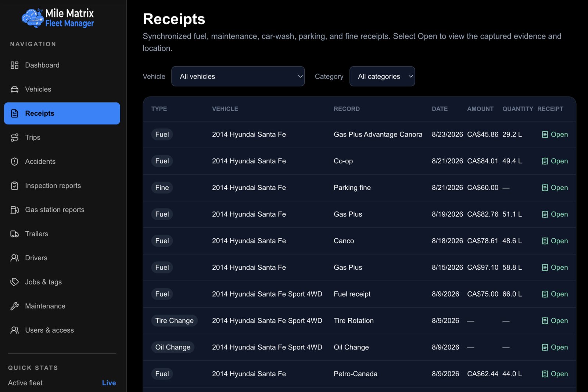Click the Receipts document icon in sidebar
This screenshot has width=588, height=392.
14,113
